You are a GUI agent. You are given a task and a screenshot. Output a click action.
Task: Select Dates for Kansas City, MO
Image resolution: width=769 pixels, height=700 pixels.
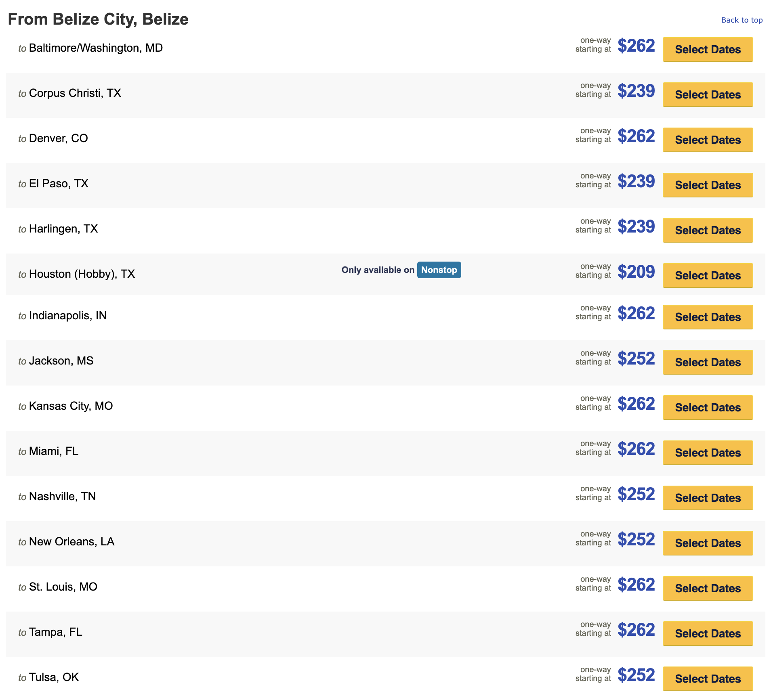(708, 408)
